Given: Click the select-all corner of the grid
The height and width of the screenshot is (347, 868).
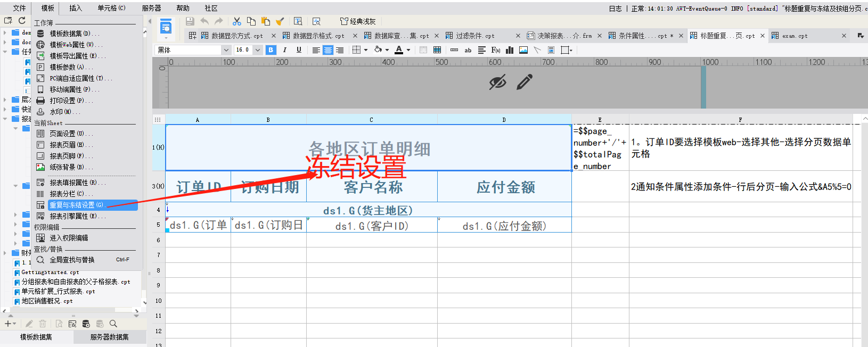Looking at the screenshot, I should point(158,120).
